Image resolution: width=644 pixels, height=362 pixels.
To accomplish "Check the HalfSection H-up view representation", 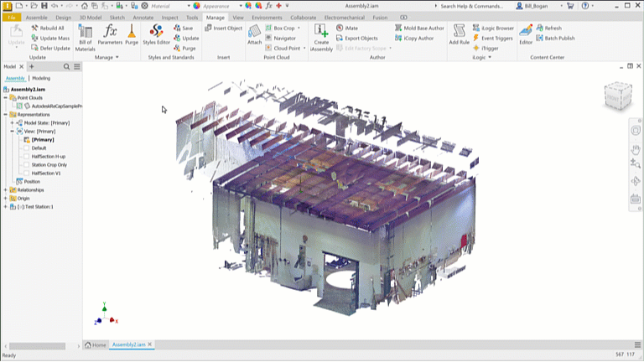I will point(27,157).
